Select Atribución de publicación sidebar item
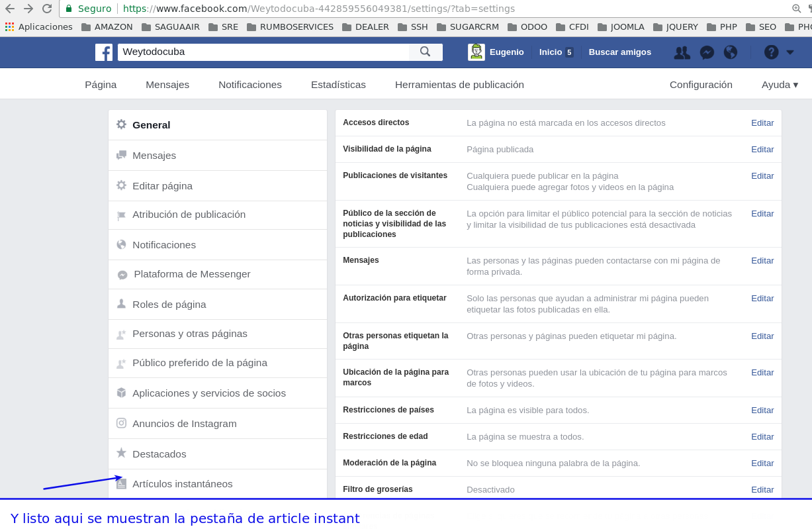812x531 pixels. pyautogui.click(x=218, y=215)
